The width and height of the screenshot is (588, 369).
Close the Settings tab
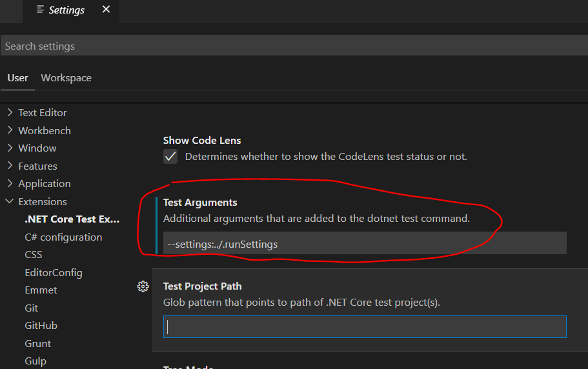click(106, 10)
